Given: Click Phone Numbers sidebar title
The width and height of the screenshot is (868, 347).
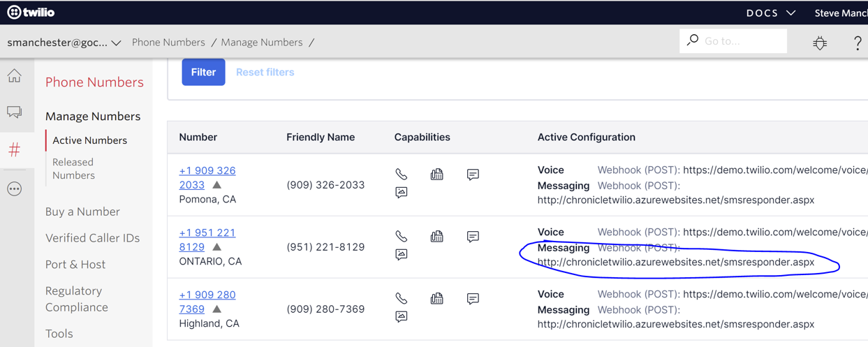Looking at the screenshot, I should [94, 82].
